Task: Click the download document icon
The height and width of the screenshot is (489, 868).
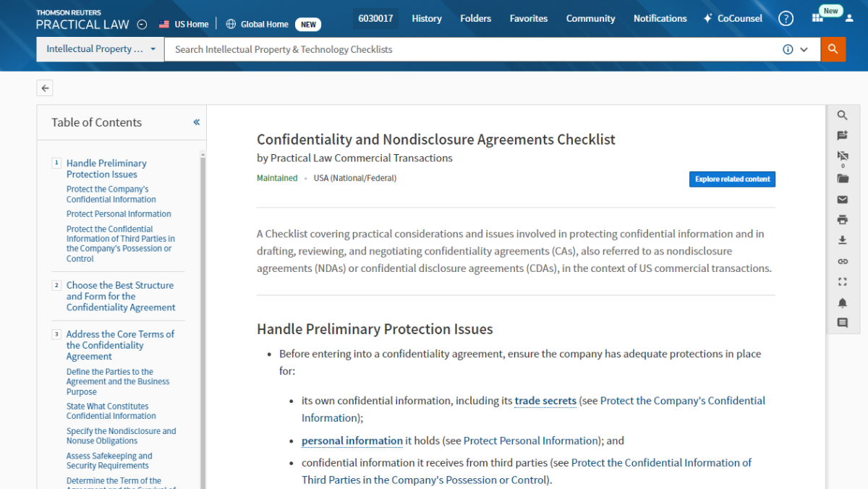Action: [842, 241]
